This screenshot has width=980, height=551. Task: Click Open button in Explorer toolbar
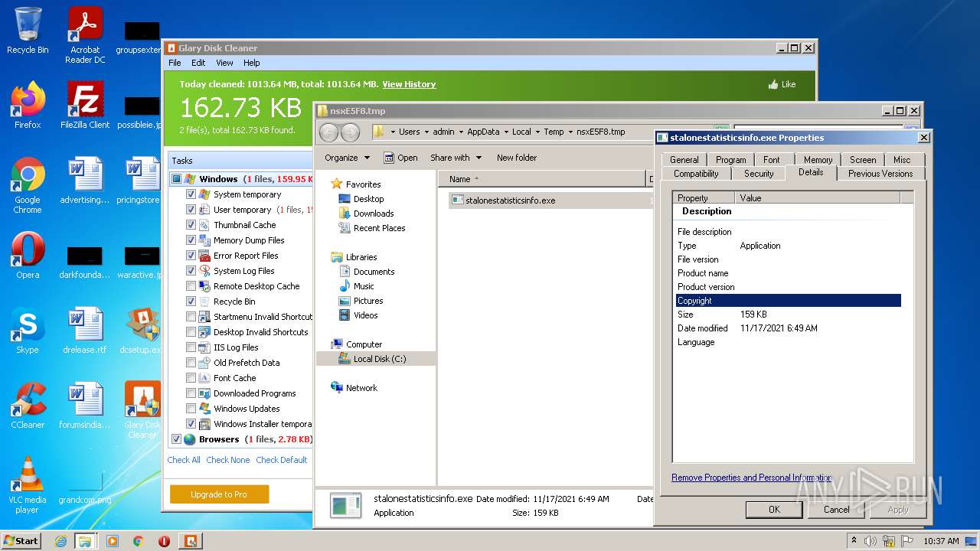pos(400,158)
